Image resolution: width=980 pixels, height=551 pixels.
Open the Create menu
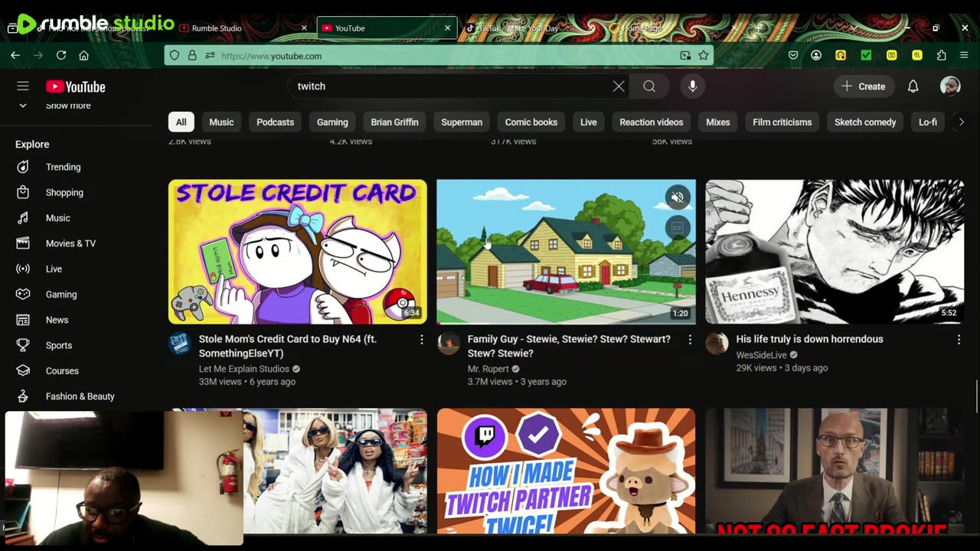[x=863, y=86]
